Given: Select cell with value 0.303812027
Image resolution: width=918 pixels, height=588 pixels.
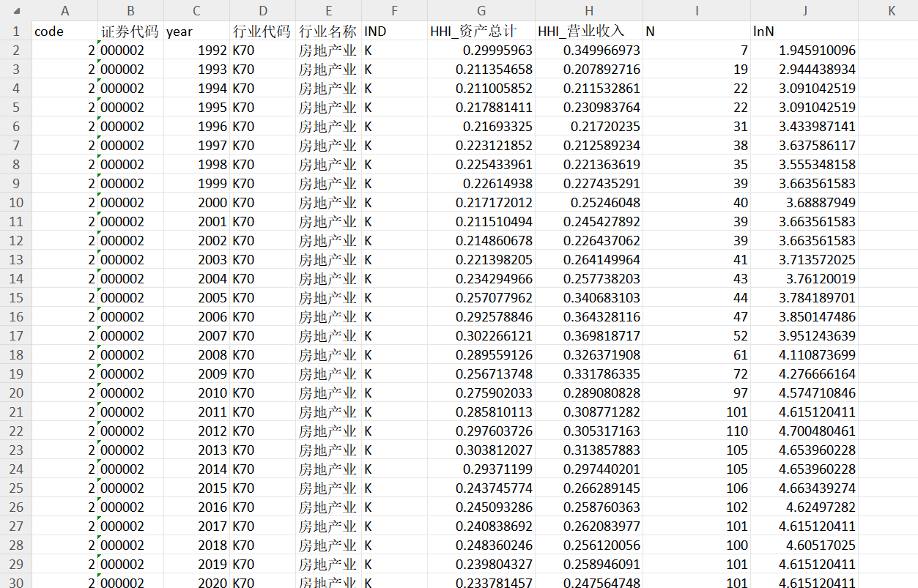Looking at the screenshot, I should [x=481, y=450].
